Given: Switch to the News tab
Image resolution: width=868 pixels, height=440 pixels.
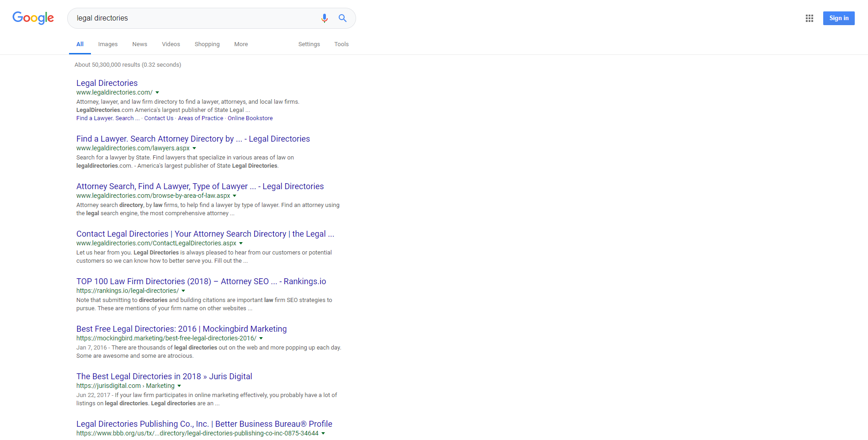Looking at the screenshot, I should 140,44.
